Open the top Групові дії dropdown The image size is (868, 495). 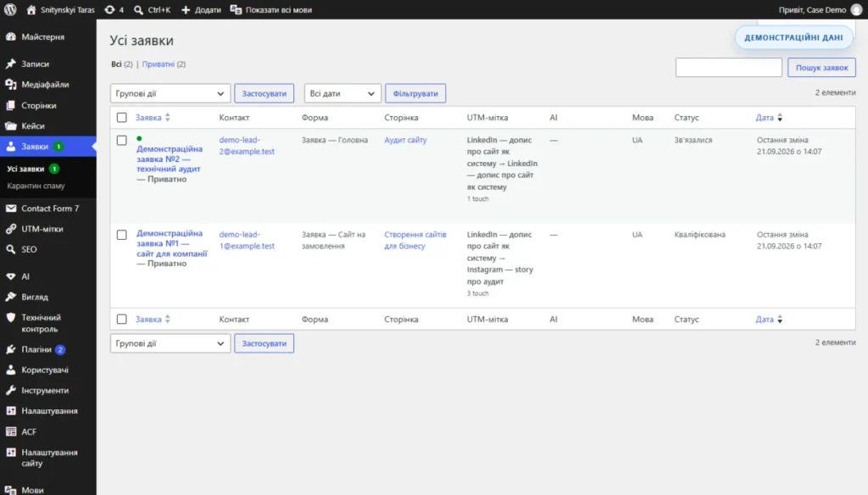point(170,93)
